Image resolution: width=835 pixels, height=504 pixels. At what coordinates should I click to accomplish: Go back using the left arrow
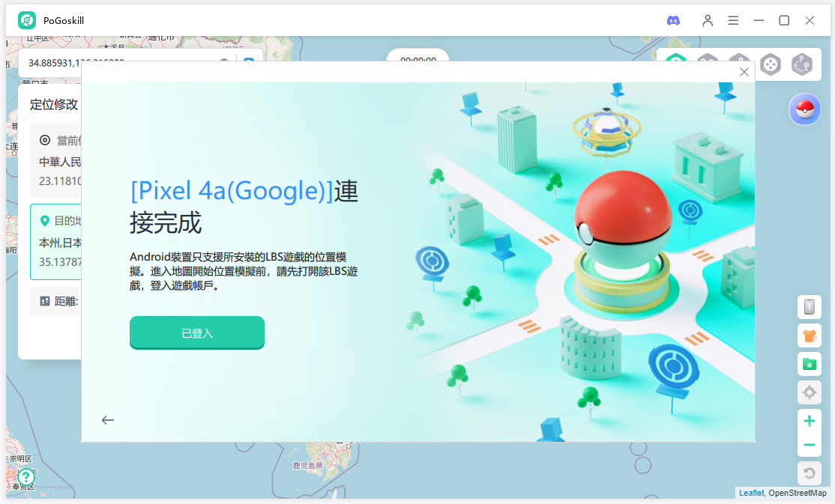click(x=108, y=420)
